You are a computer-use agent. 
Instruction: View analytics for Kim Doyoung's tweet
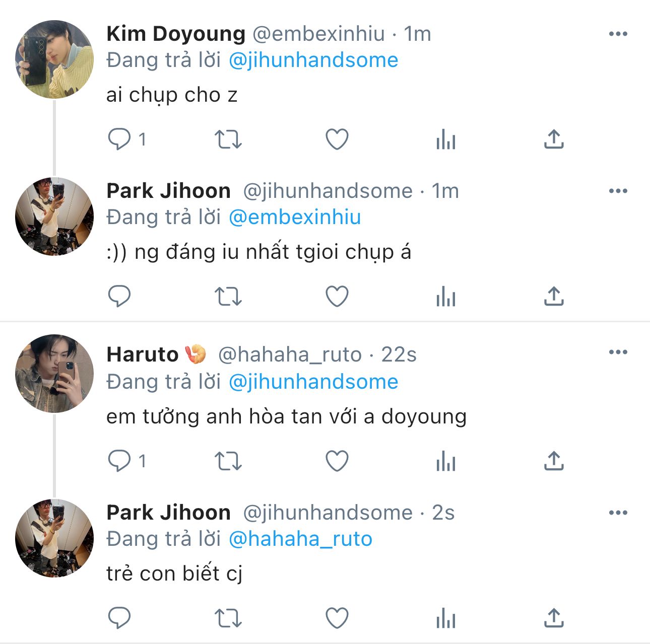pyautogui.click(x=446, y=139)
